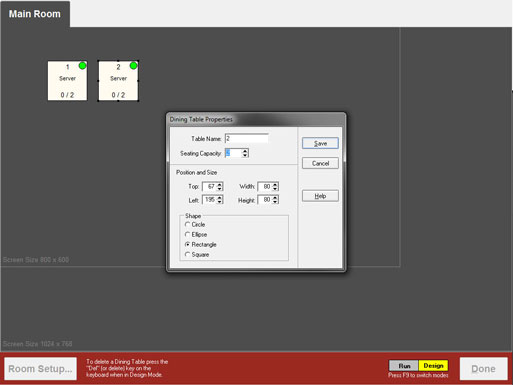Select dining table 1 on floor plan
Image resolution: width=513 pixels, height=385 pixels.
(67, 81)
